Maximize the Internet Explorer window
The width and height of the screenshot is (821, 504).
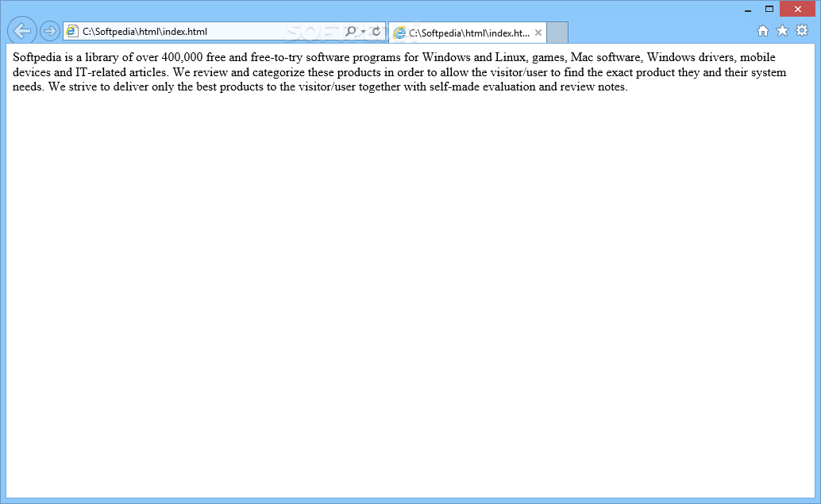coord(769,9)
